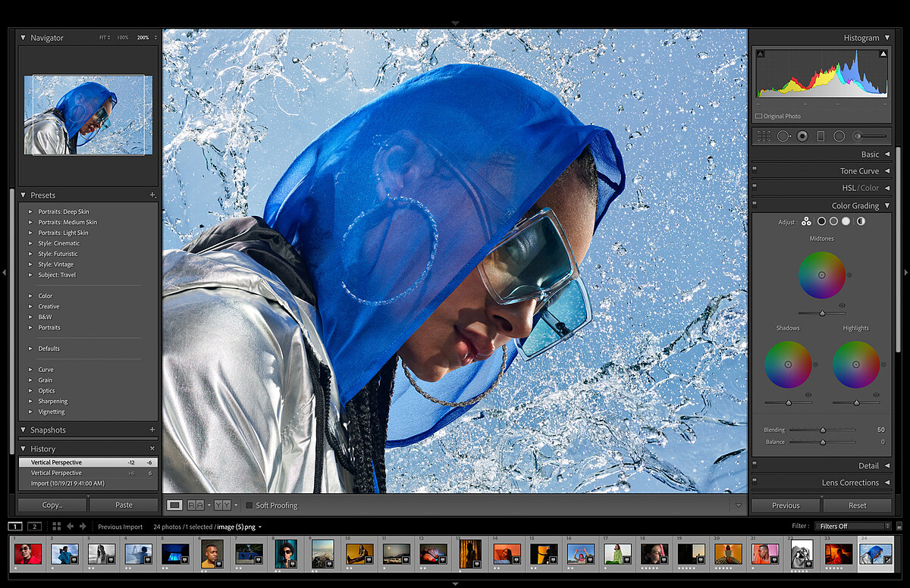Open the Filters Off dropdown
Viewport: 910px width, 588px height.
coord(853,526)
